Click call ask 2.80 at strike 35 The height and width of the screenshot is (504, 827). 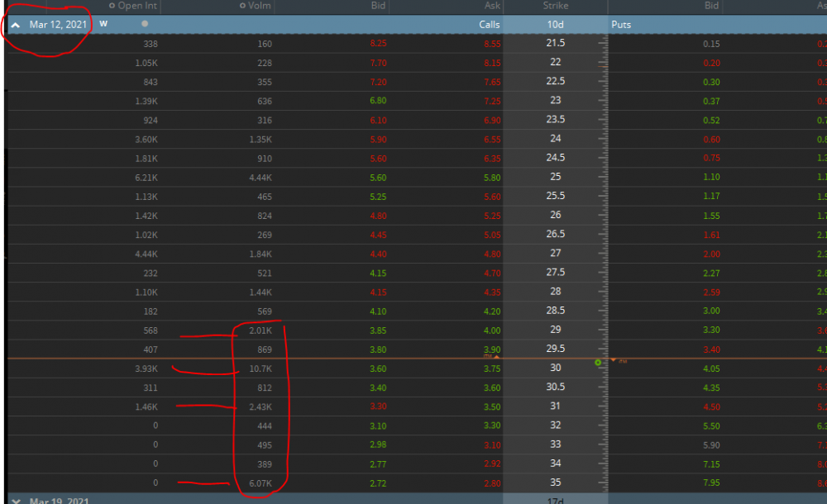[491, 483]
